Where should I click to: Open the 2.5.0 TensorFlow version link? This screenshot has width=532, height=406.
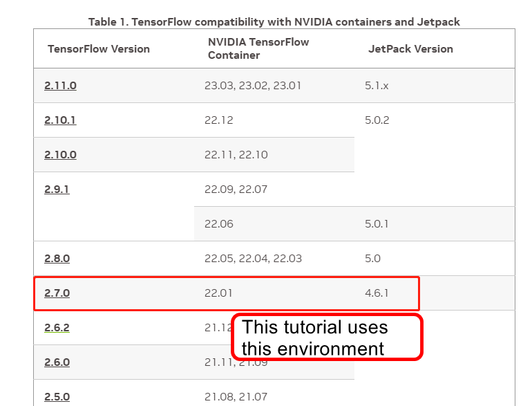57,397
